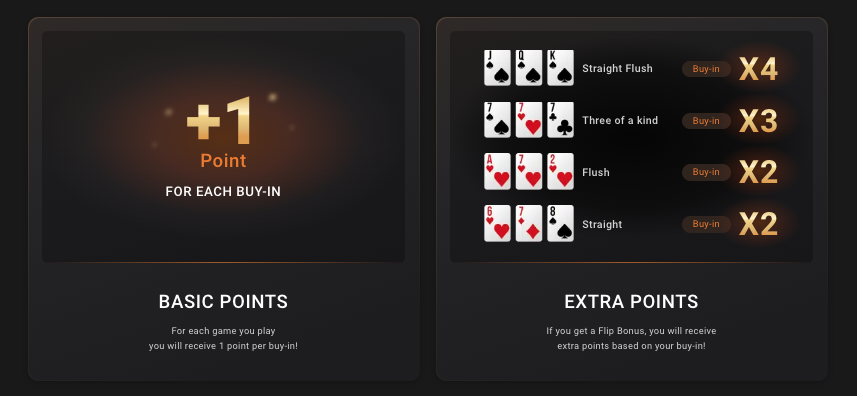This screenshot has height=396, width=857.
Task: Click the Buy-in badge for Straight Flush
Action: pyautogui.click(x=706, y=69)
